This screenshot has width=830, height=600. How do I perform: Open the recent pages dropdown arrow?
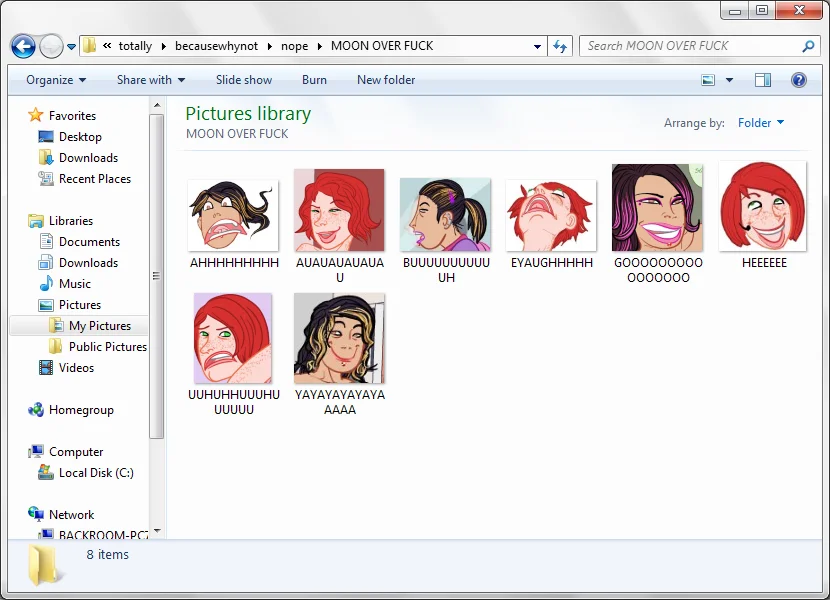(x=71, y=47)
